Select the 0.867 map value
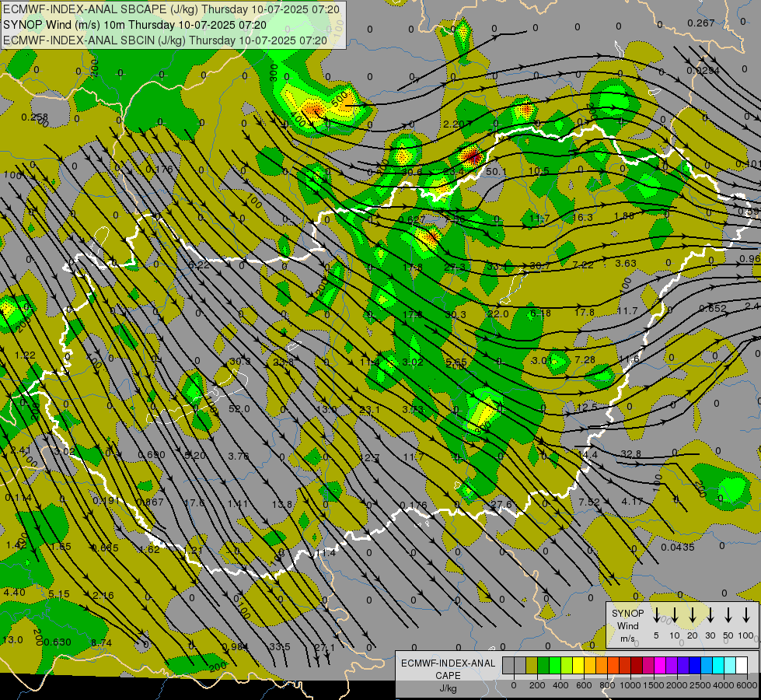This screenshot has width=761, height=700. coord(151,502)
